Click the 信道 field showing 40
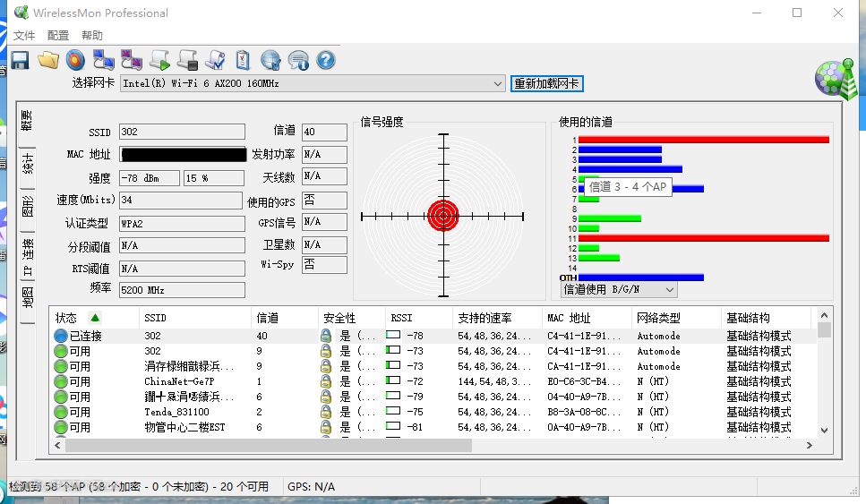 (325, 132)
